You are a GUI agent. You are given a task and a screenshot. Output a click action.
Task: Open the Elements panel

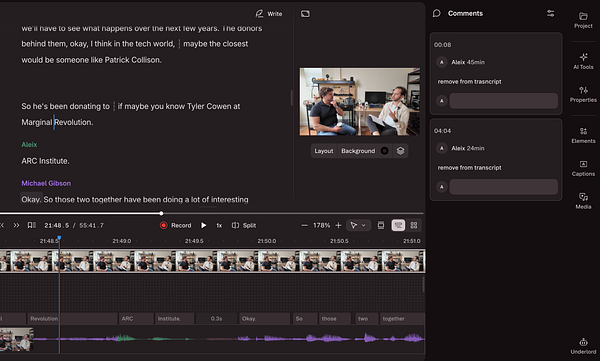coord(583,135)
